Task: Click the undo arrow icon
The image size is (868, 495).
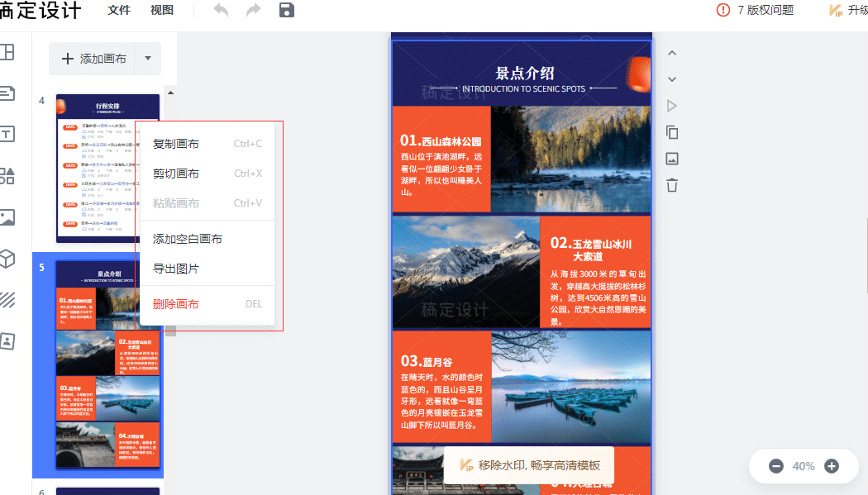Action: (221, 10)
